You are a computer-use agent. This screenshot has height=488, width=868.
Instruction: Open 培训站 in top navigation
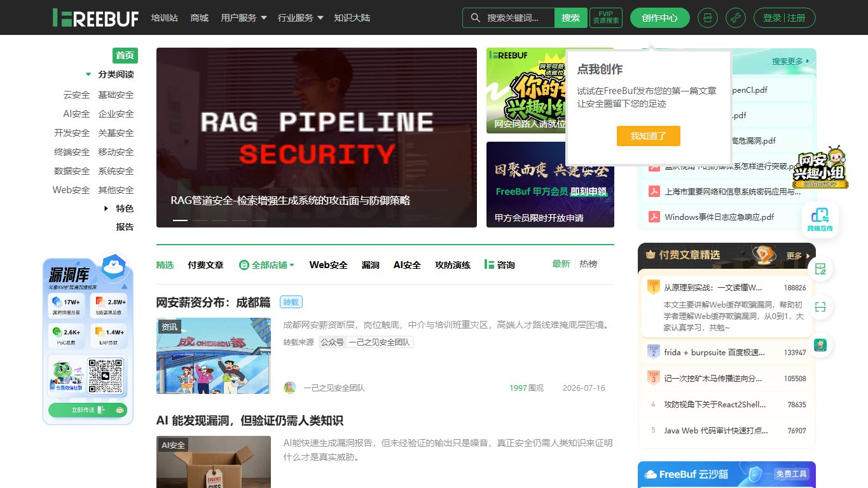click(165, 18)
